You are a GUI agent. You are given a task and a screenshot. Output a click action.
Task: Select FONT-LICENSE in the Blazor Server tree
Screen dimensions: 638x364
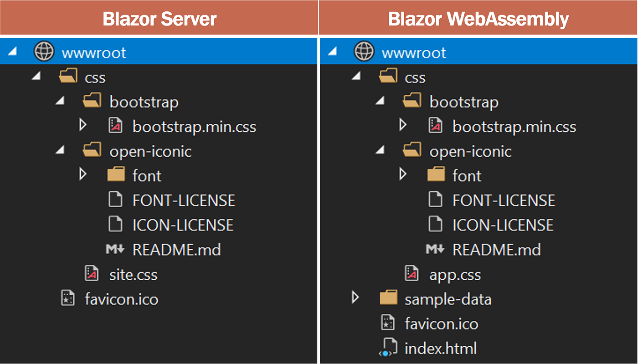pyautogui.click(x=184, y=200)
